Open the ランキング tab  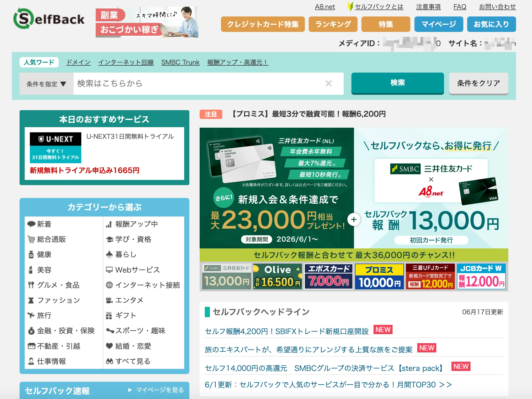point(333,24)
